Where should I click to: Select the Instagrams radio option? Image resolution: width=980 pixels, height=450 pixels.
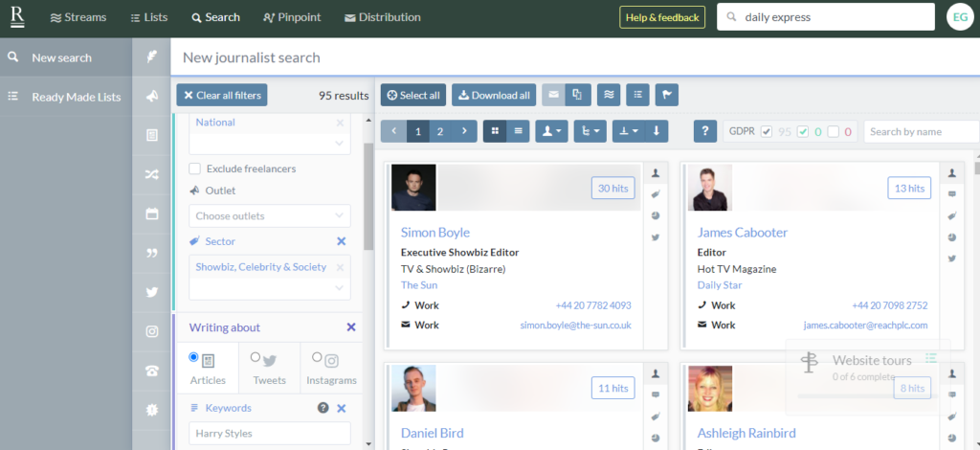[318, 357]
